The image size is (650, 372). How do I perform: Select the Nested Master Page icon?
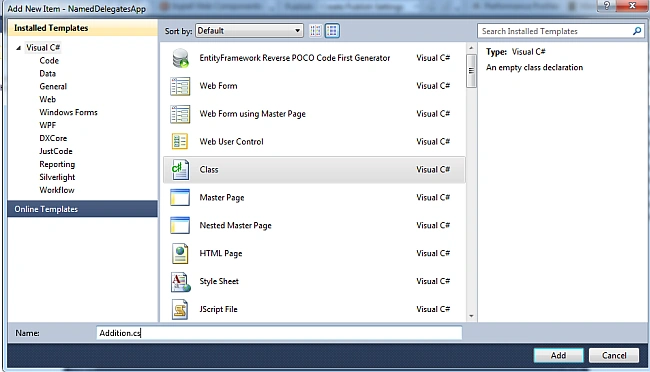pos(180,225)
